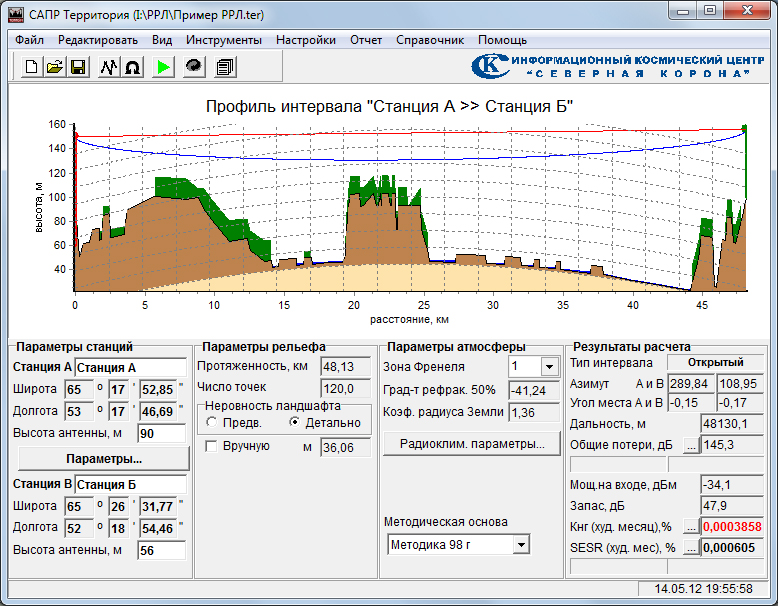Click Дальность value 48130,1
The height and width of the screenshot is (606, 778).
click(732, 424)
